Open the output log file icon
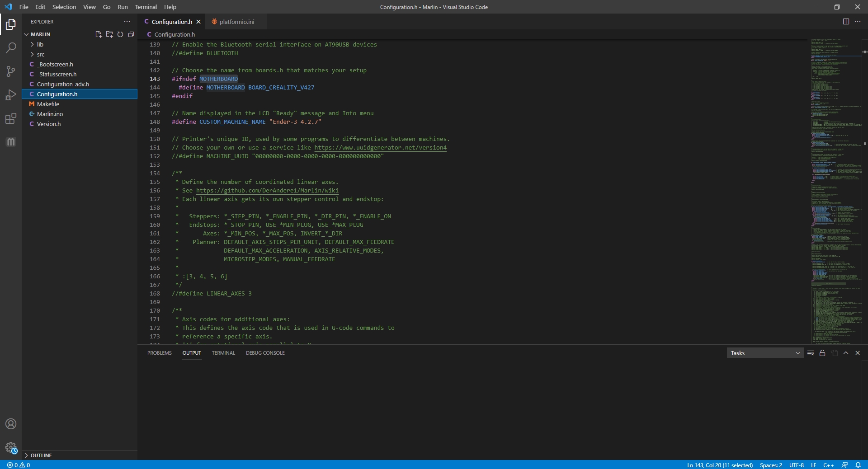Image resolution: width=868 pixels, height=469 pixels. 835,353
